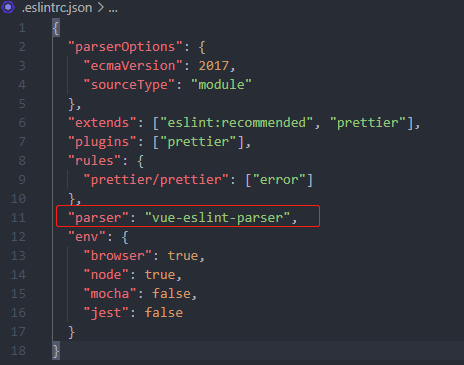Click the 2017 ecmaVersion value

pos(214,66)
